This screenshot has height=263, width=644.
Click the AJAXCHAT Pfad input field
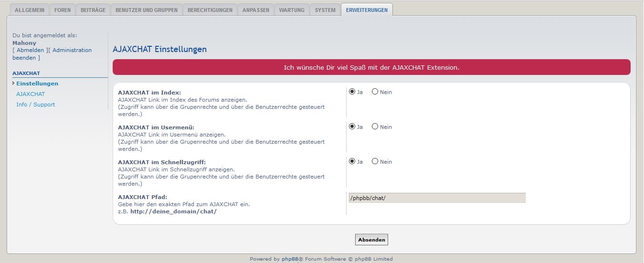click(x=437, y=198)
